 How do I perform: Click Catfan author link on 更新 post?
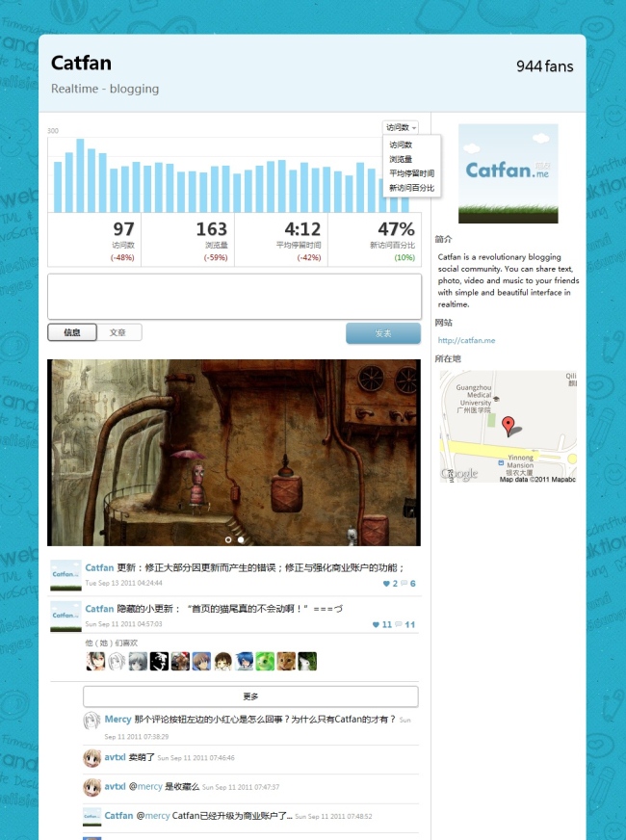tap(99, 567)
